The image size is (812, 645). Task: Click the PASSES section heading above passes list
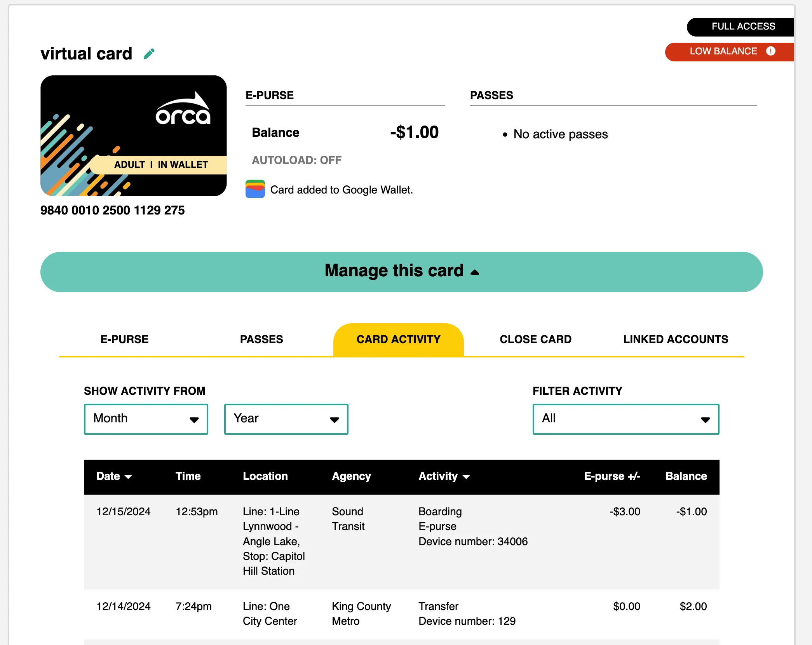click(x=491, y=95)
